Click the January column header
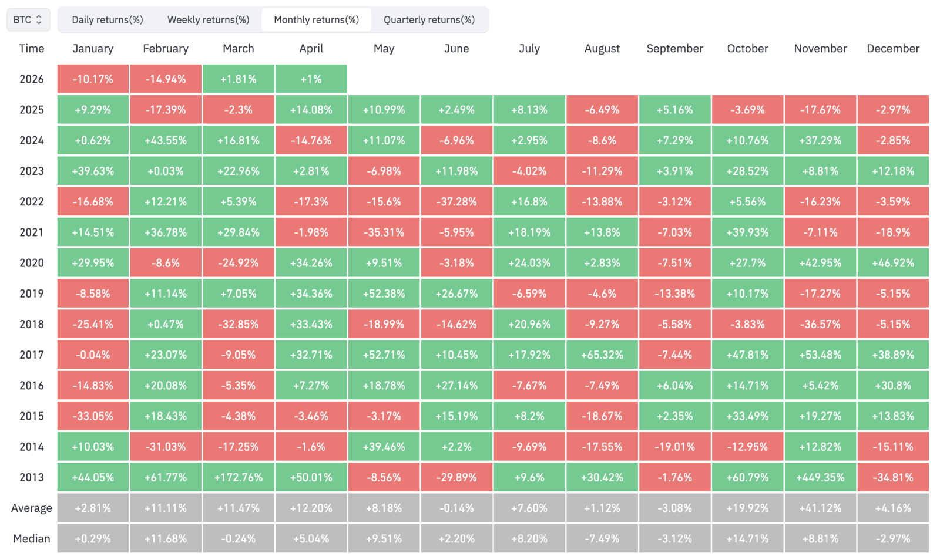This screenshot has height=560, width=940. (x=93, y=48)
